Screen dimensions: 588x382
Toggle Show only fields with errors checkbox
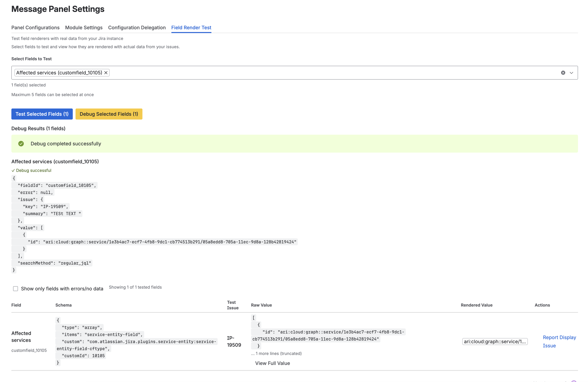pyautogui.click(x=16, y=288)
